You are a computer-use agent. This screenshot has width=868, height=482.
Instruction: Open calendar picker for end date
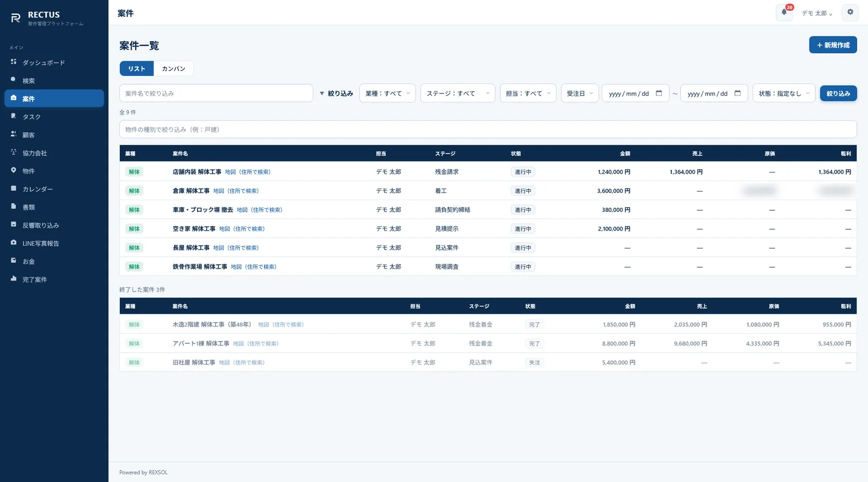[738, 93]
